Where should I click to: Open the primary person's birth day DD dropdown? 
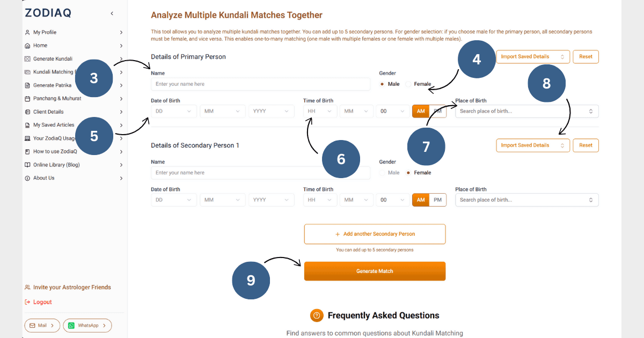tap(173, 112)
